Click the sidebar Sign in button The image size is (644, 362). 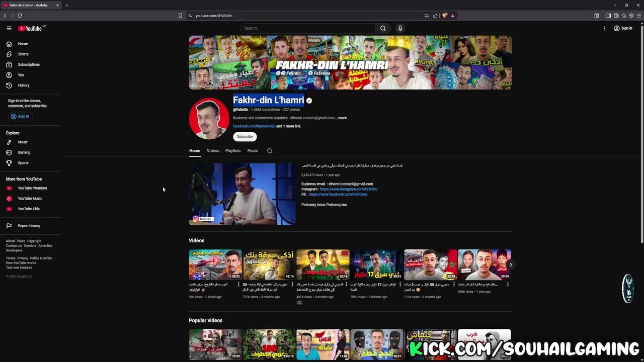[20, 116]
